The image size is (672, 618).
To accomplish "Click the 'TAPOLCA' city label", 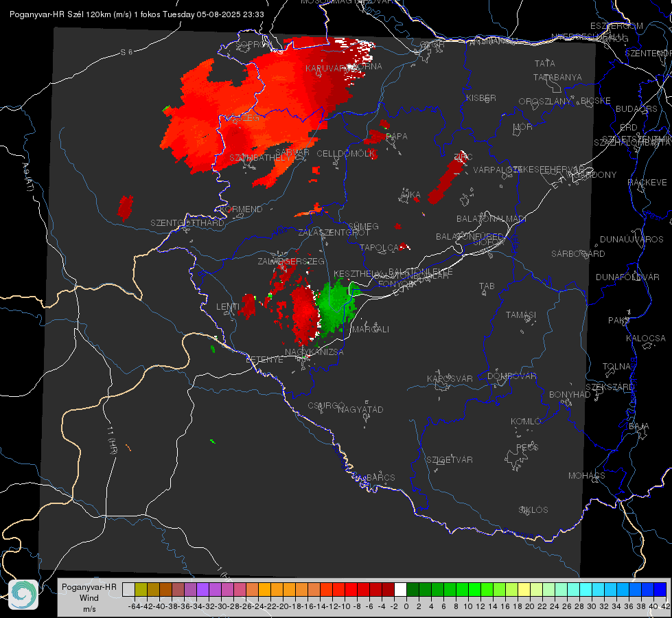I will click(x=380, y=247).
